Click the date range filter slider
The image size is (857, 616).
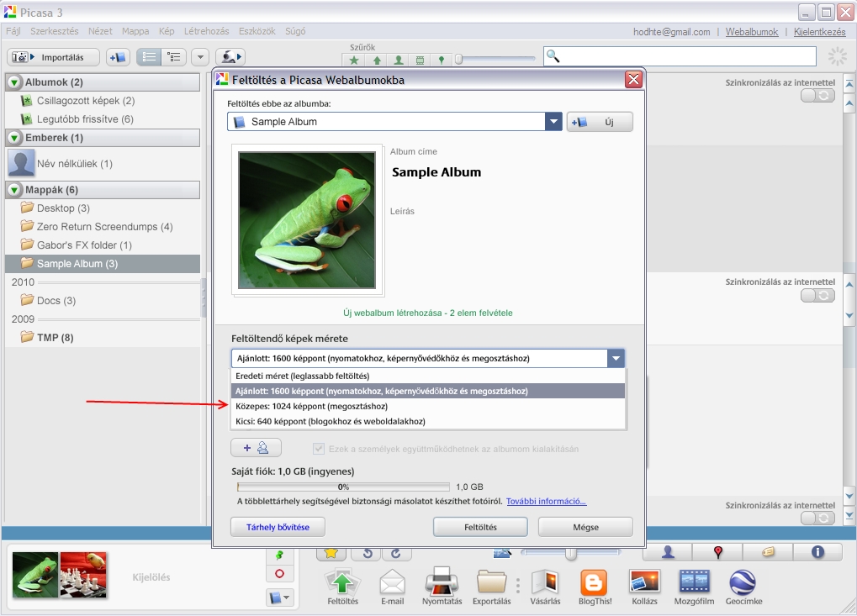tap(459, 59)
